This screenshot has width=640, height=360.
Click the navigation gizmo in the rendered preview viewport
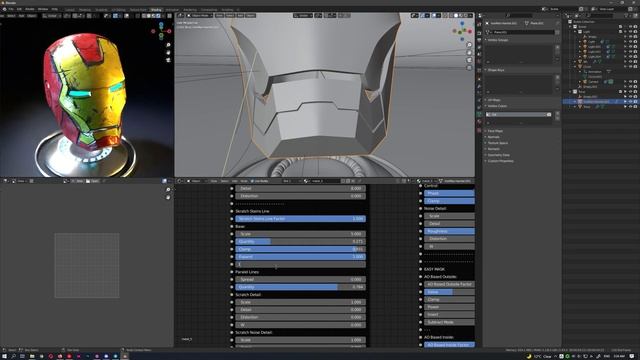point(161,31)
